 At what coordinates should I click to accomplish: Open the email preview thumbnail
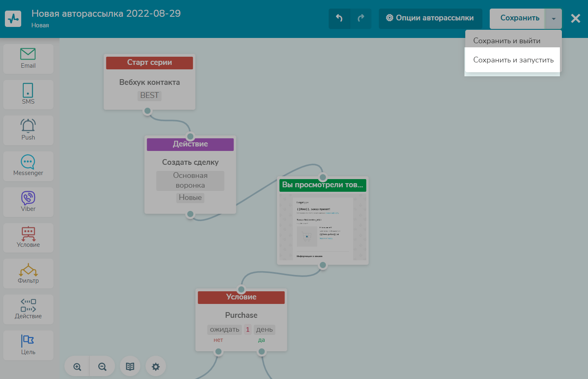(323, 226)
